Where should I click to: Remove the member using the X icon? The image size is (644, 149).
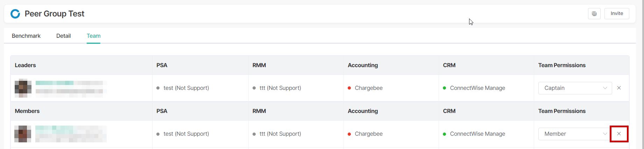point(619,134)
